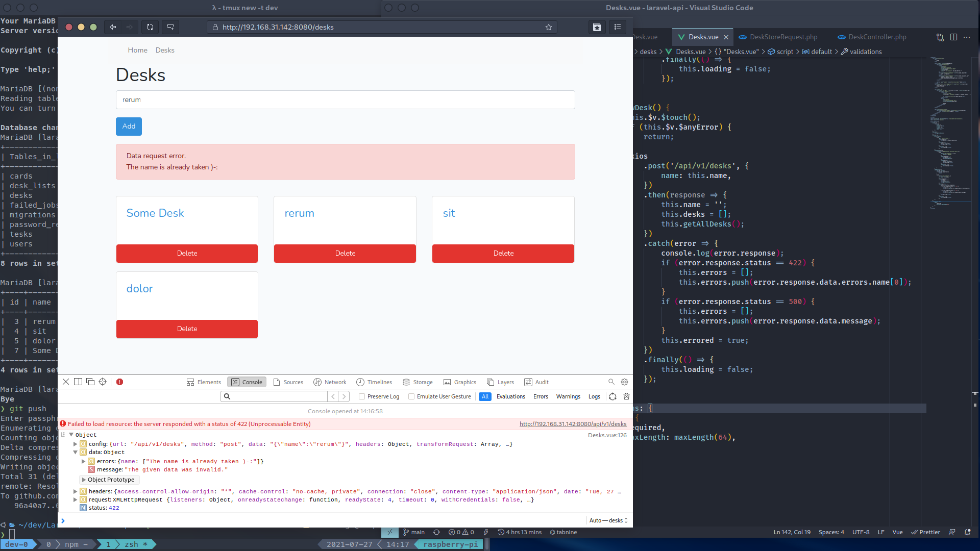Expand Object Prototype in console
Image resolution: width=980 pixels, height=551 pixels.
click(84, 480)
